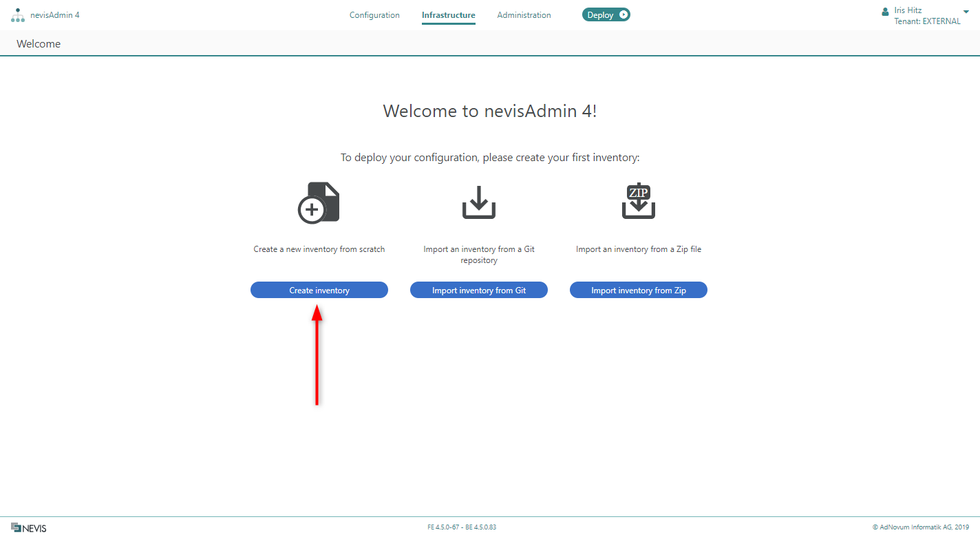Select the Infrastructure tab

click(x=449, y=15)
